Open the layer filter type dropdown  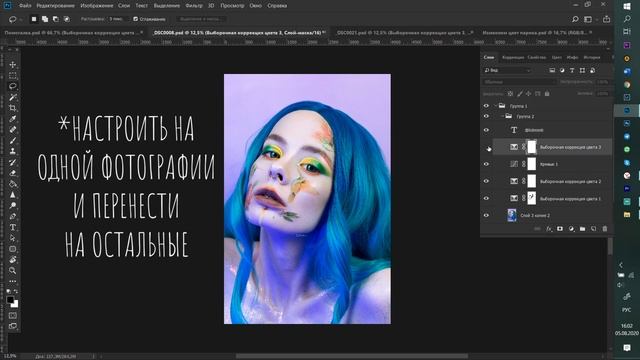(507, 70)
